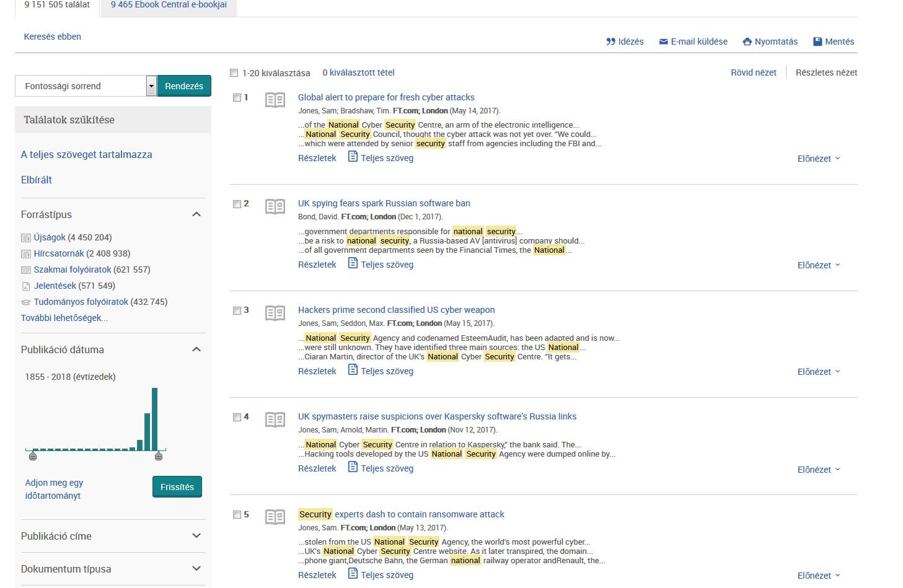
Task: Switch to Részletes nézet view
Action: pyautogui.click(x=826, y=72)
